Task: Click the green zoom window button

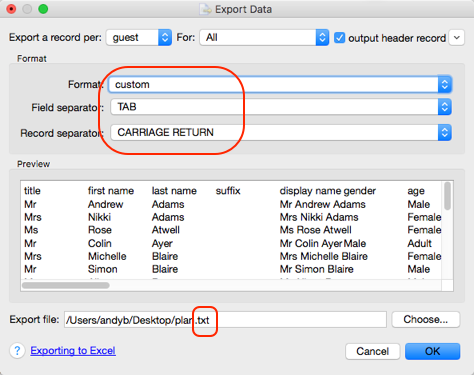Action: [43, 9]
